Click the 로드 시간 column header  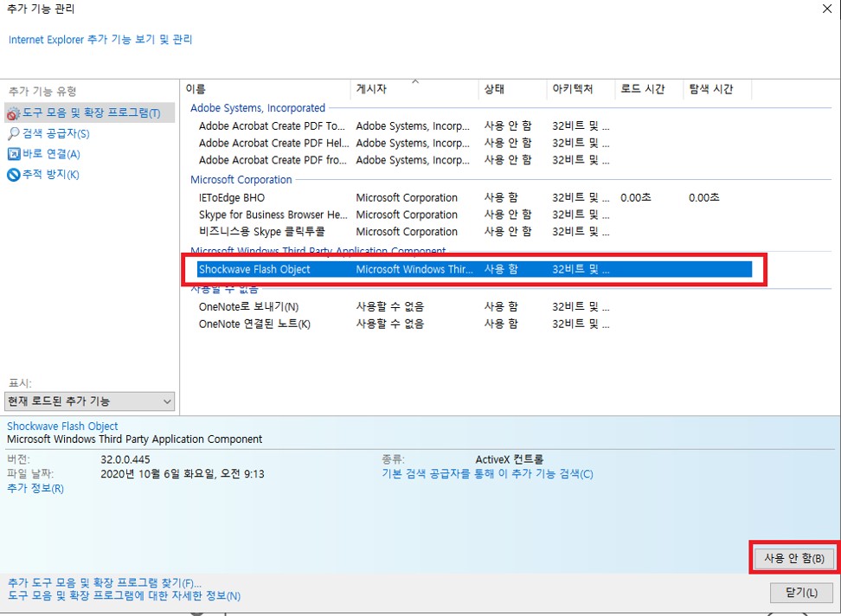tap(649, 89)
